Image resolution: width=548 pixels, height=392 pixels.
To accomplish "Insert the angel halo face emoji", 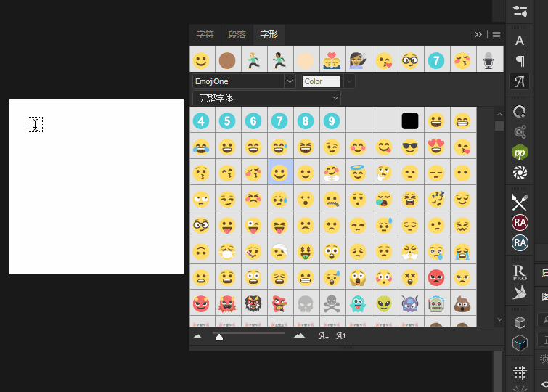I will click(358, 173).
